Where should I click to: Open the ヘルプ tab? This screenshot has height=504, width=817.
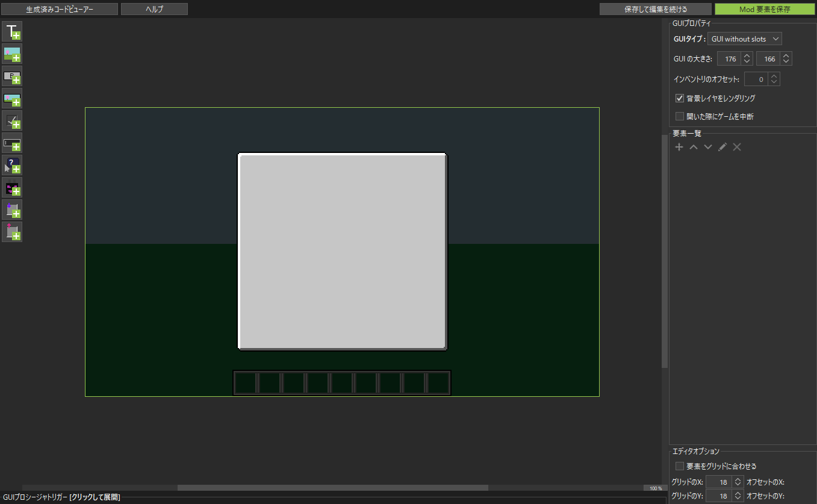coord(154,9)
